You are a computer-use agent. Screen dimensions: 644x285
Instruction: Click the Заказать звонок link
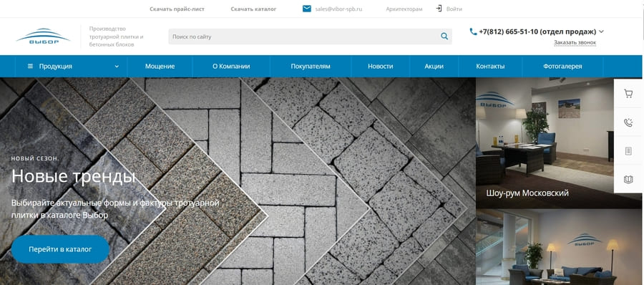click(575, 42)
